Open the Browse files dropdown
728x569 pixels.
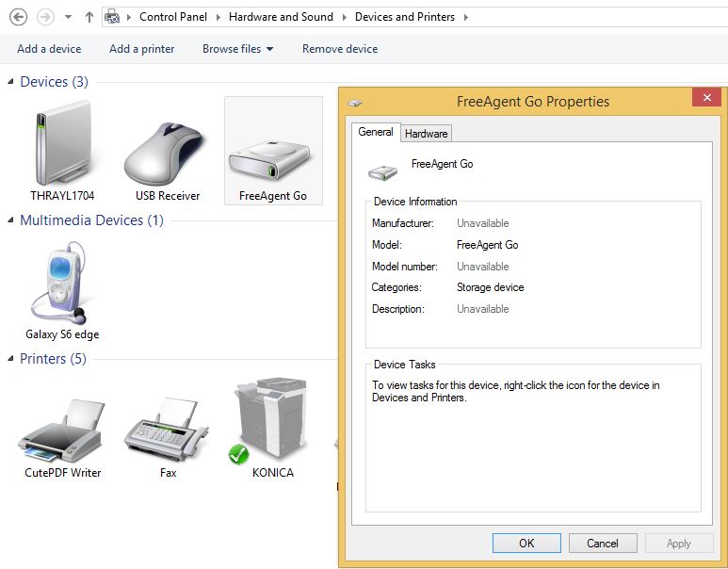pyautogui.click(x=237, y=49)
